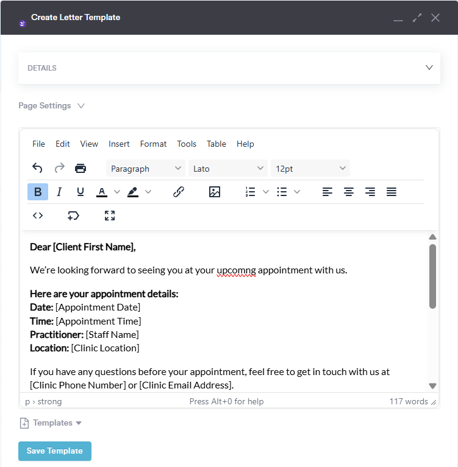The height and width of the screenshot is (467, 458).
Task: Toggle underline formatting button
Action: point(80,192)
